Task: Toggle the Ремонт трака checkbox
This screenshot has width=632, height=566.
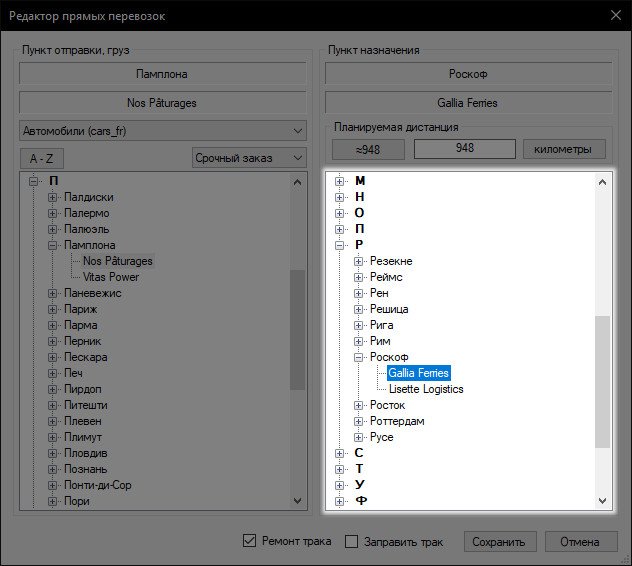Action: pyautogui.click(x=250, y=542)
